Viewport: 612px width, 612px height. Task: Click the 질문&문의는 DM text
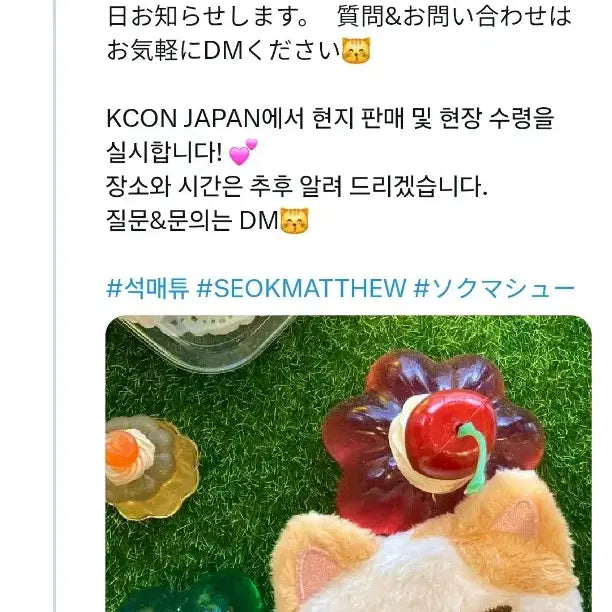coord(192,221)
